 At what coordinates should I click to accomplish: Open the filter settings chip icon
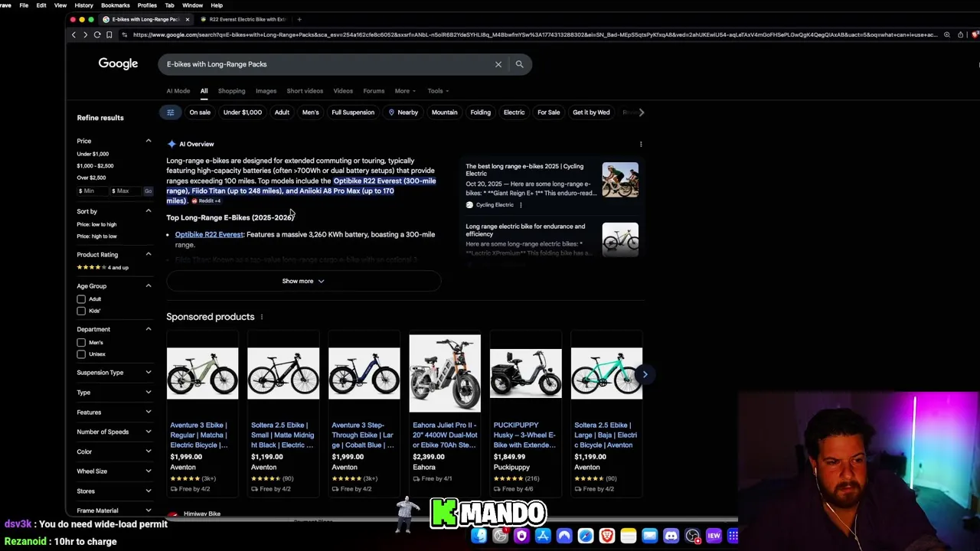tap(170, 112)
